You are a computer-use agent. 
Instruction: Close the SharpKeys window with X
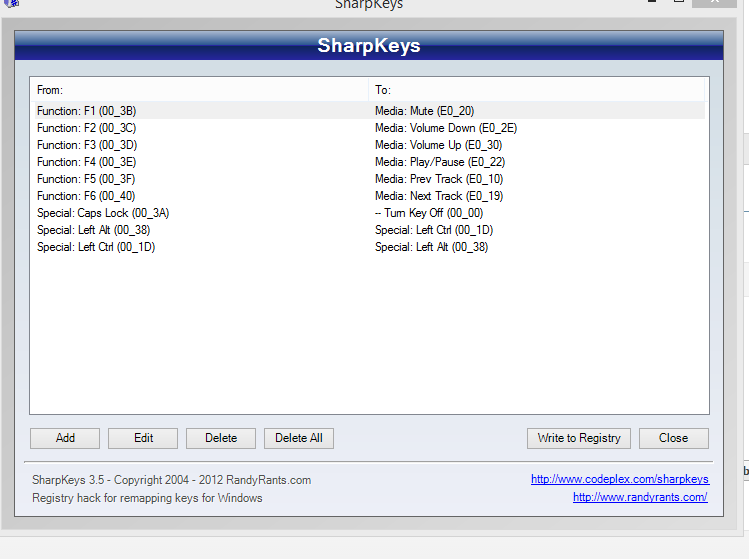point(714,2)
